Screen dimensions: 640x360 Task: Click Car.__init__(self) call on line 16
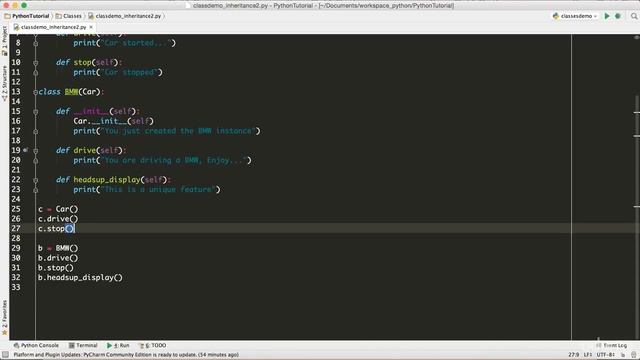(113, 121)
